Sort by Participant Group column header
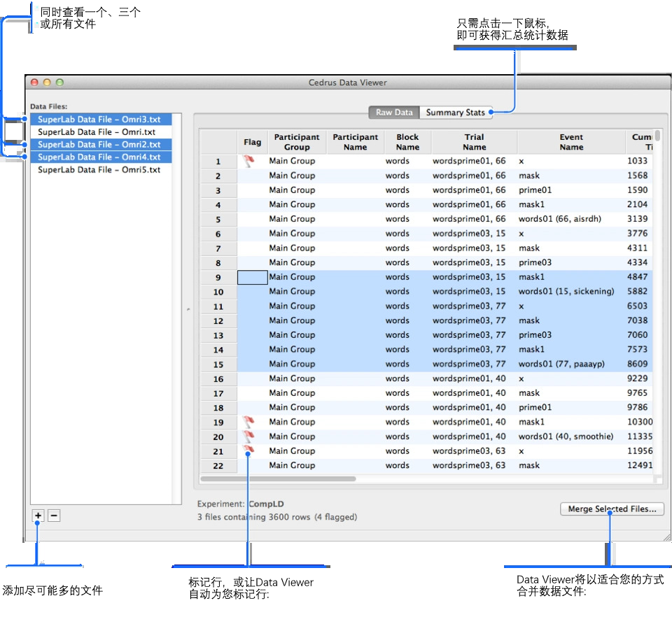The width and height of the screenshot is (672, 638). point(297,142)
